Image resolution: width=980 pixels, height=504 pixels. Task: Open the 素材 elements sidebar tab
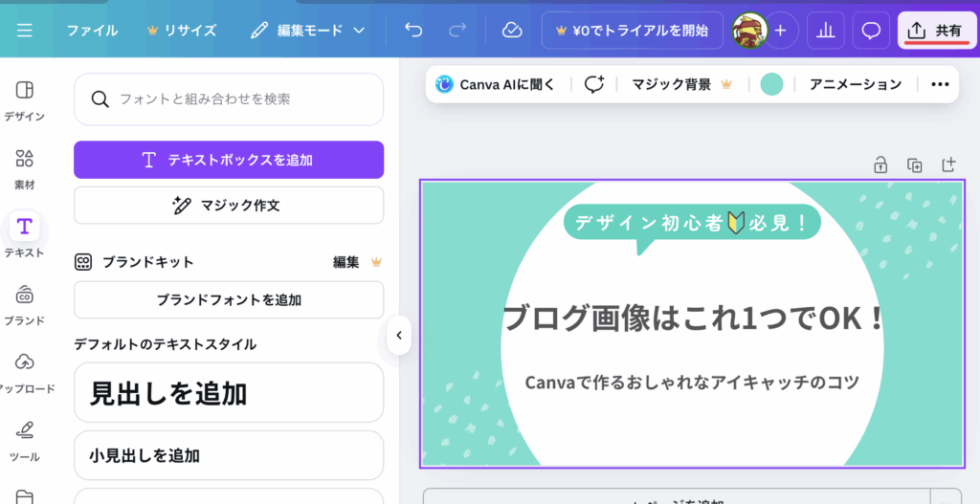click(x=25, y=166)
